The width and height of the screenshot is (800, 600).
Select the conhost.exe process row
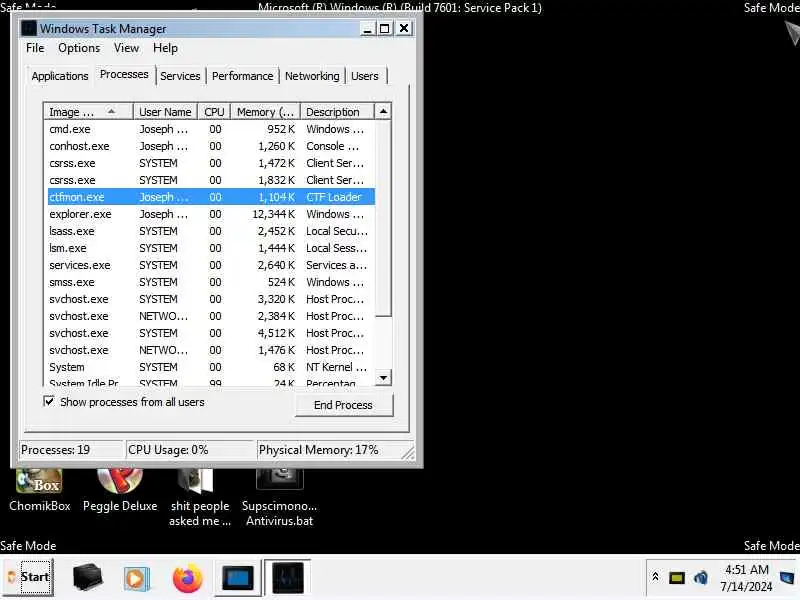point(211,146)
